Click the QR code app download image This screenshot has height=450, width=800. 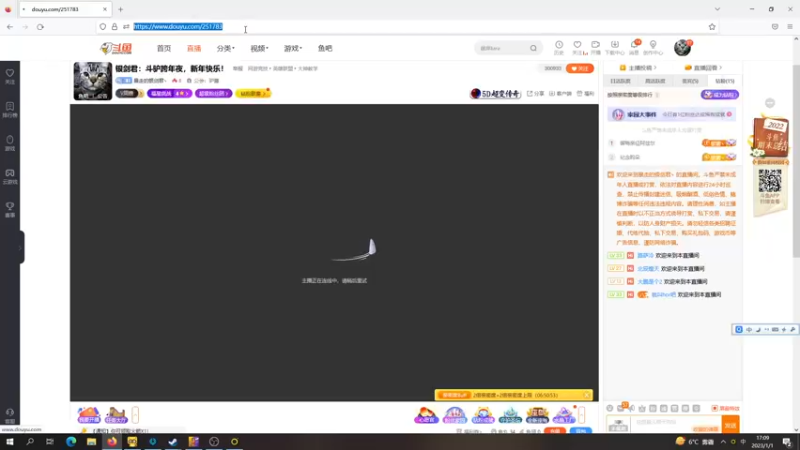click(770, 180)
